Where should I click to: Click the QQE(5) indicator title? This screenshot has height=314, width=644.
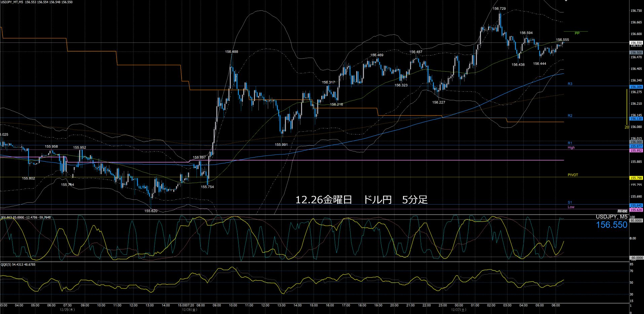[18, 265]
